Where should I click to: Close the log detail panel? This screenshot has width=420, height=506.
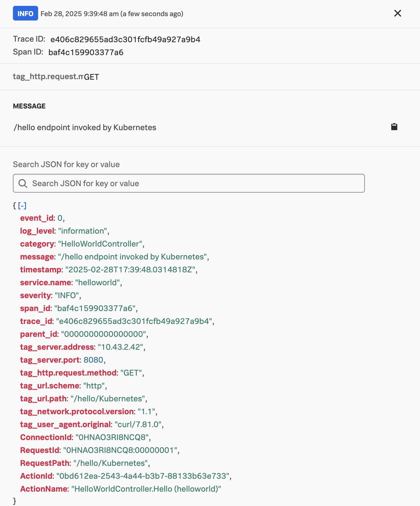click(x=397, y=13)
